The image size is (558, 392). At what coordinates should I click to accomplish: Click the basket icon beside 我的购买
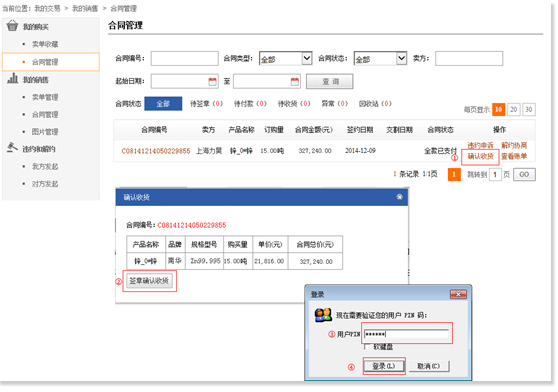tap(12, 26)
